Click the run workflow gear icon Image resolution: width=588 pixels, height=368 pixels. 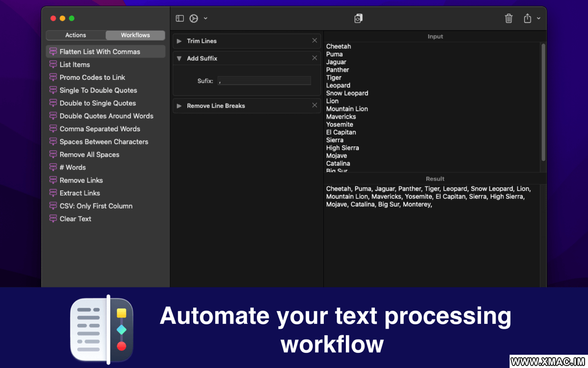(194, 19)
